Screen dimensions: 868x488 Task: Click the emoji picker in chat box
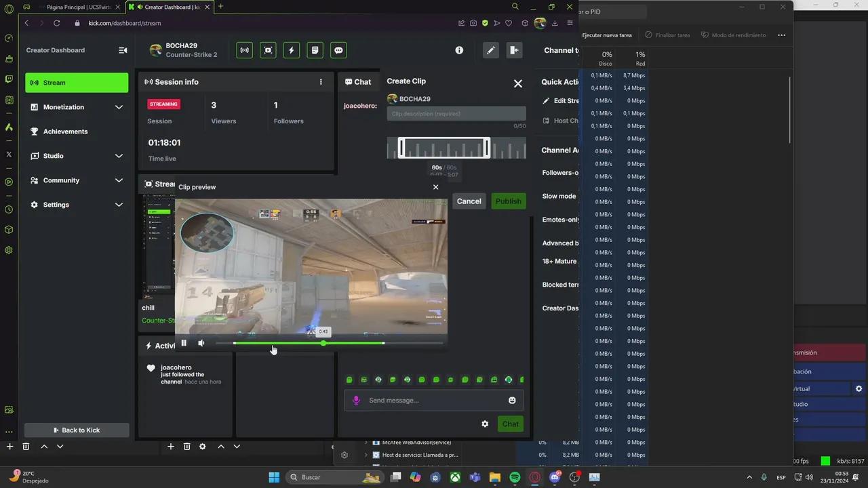coord(512,401)
